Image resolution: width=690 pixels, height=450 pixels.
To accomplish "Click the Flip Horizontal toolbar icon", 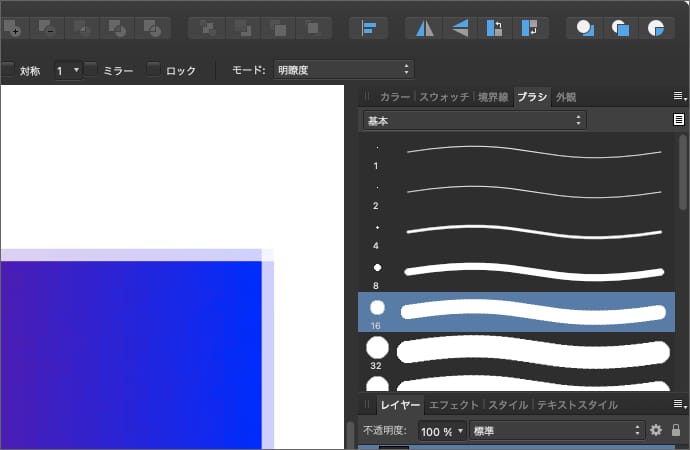I will (425, 28).
